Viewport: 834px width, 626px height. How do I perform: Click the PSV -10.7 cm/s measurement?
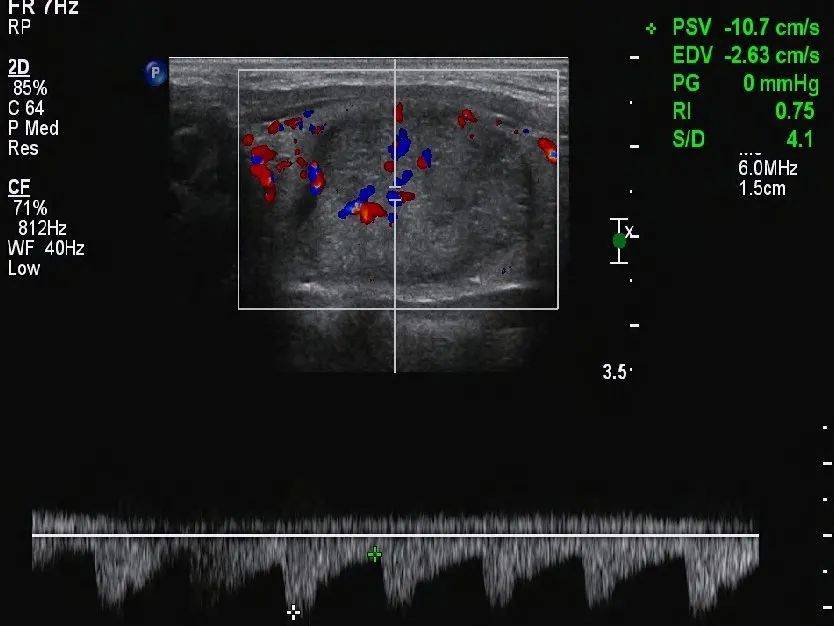746,27
